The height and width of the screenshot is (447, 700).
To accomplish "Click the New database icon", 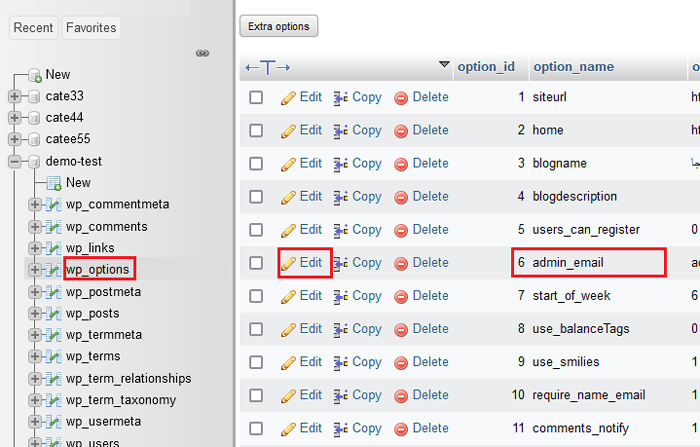I will [x=35, y=75].
